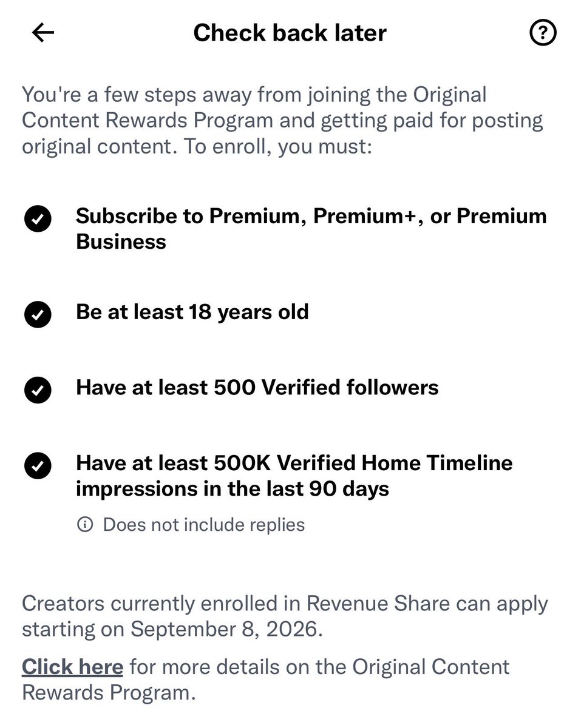Tap "Does not include replies" note

pyautogui.click(x=204, y=524)
